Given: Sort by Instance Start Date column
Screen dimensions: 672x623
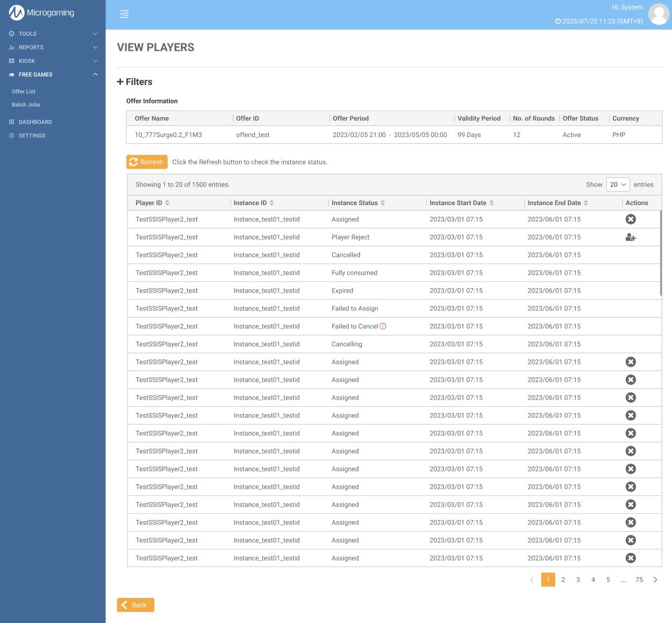Looking at the screenshot, I should coord(491,203).
